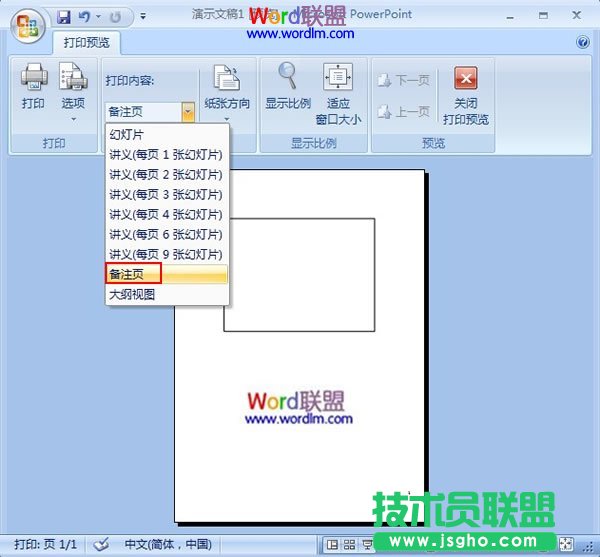The height and width of the screenshot is (557, 600).
Task: Click the Print (打印) printer icon
Action: pyautogui.click(x=34, y=86)
